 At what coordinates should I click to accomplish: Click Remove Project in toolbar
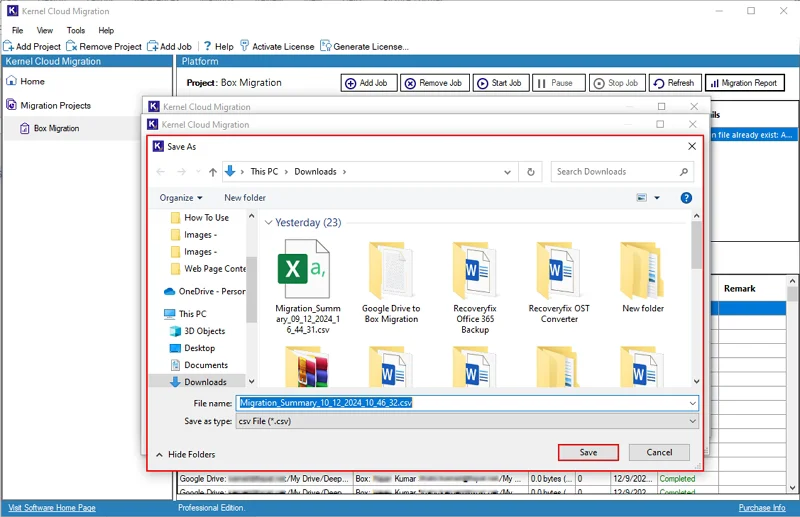[x=104, y=46]
